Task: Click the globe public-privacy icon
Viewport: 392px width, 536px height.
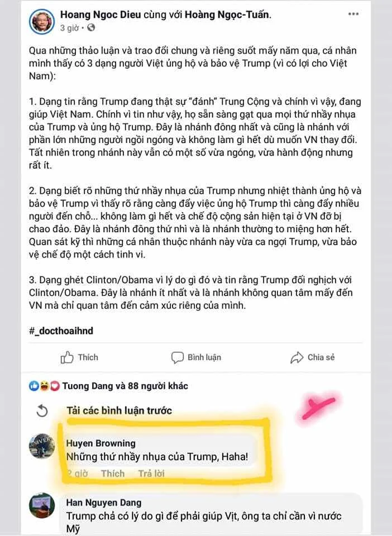Action: tap(91, 28)
